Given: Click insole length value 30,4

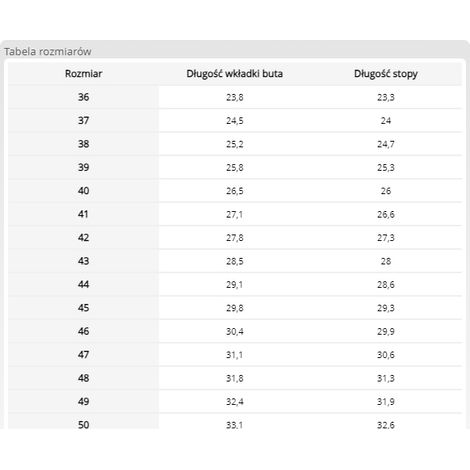Looking at the screenshot, I should (x=235, y=331).
